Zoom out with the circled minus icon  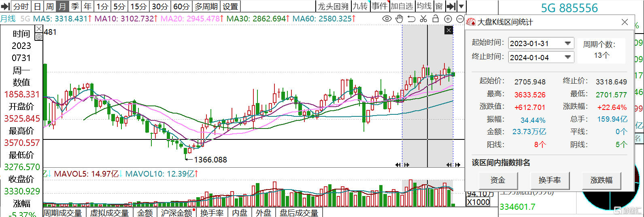pos(460,19)
